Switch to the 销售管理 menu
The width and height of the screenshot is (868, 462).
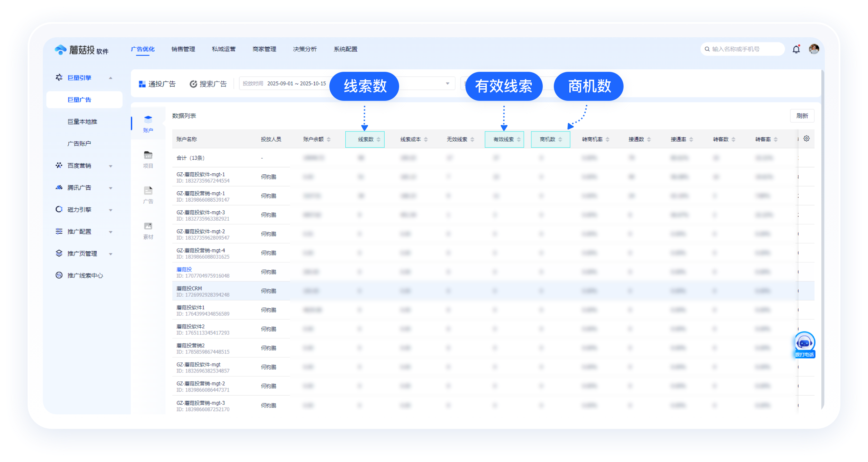click(x=183, y=49)
